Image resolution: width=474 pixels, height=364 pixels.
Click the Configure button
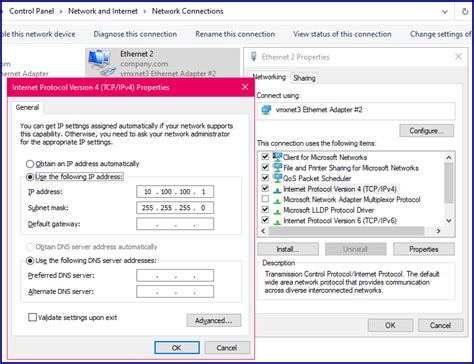pos(426,131)
